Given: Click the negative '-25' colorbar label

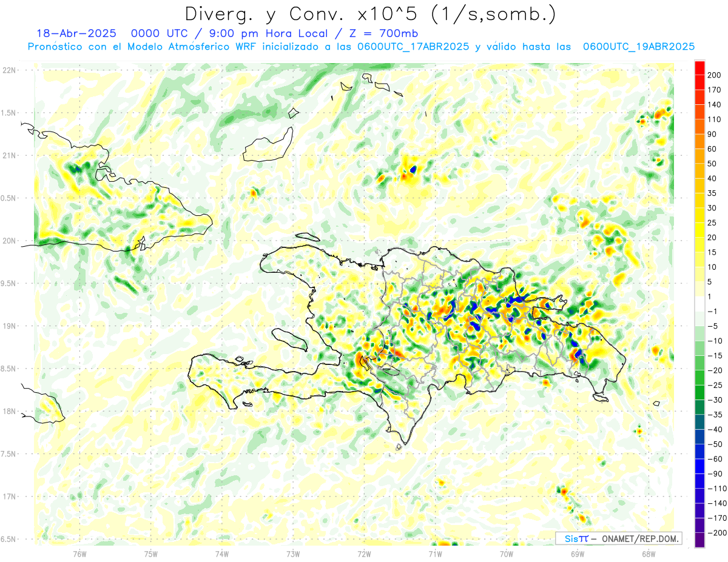Looking at the screenshot, I should tap(715, 386).
